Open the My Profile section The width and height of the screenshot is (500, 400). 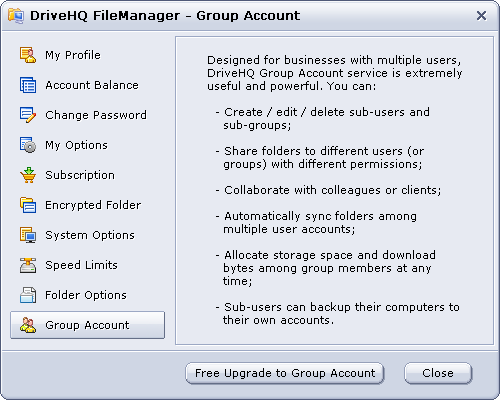coord(73,55)
